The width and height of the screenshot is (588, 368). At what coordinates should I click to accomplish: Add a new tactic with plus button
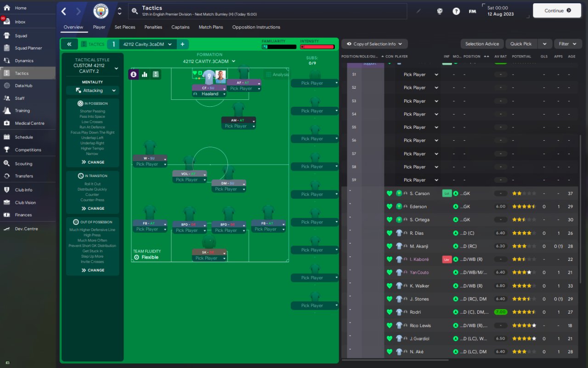182,44
